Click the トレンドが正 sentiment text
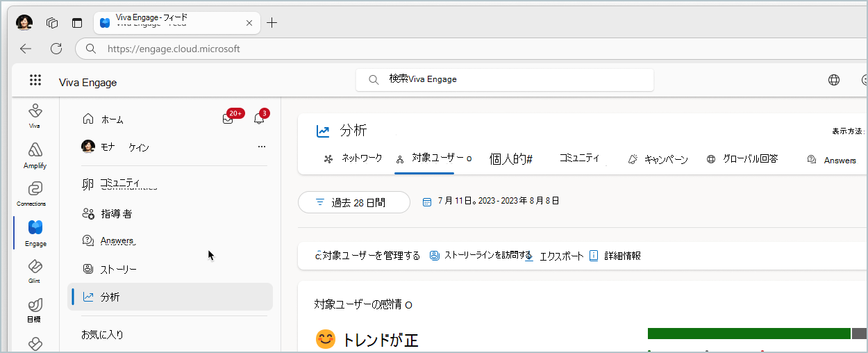The height and width of the screenshot is (353, 868). coord(381,340)
